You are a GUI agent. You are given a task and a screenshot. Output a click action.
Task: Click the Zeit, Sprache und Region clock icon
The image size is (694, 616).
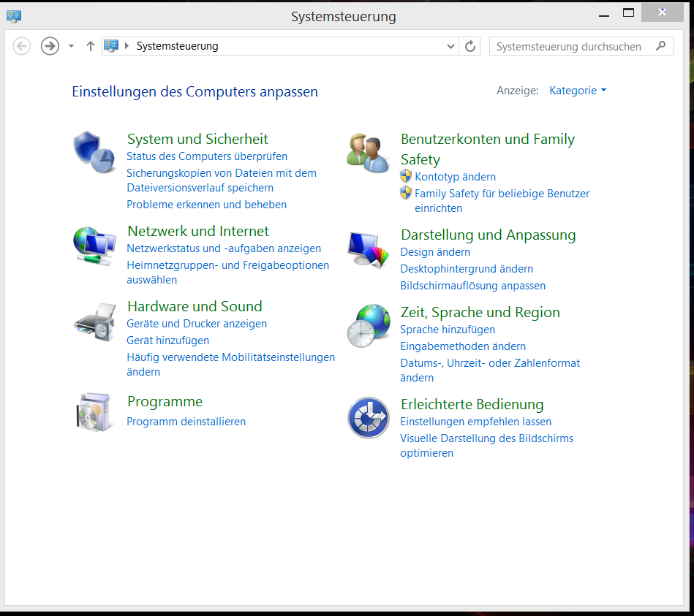[368, 326]
